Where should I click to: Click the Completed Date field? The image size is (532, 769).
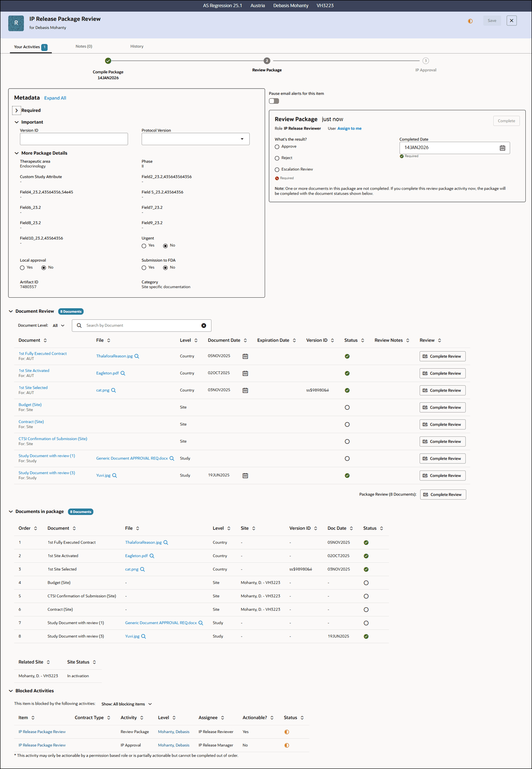coord(455,148)
